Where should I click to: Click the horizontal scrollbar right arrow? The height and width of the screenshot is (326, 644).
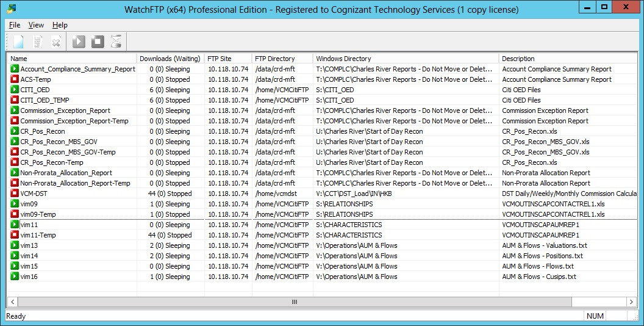(x=631, y=302)
